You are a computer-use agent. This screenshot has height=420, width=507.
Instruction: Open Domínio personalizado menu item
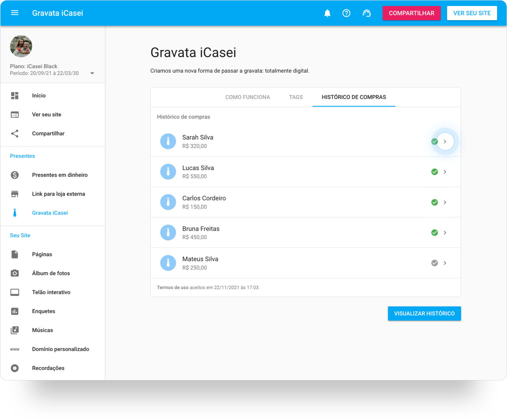53,349
